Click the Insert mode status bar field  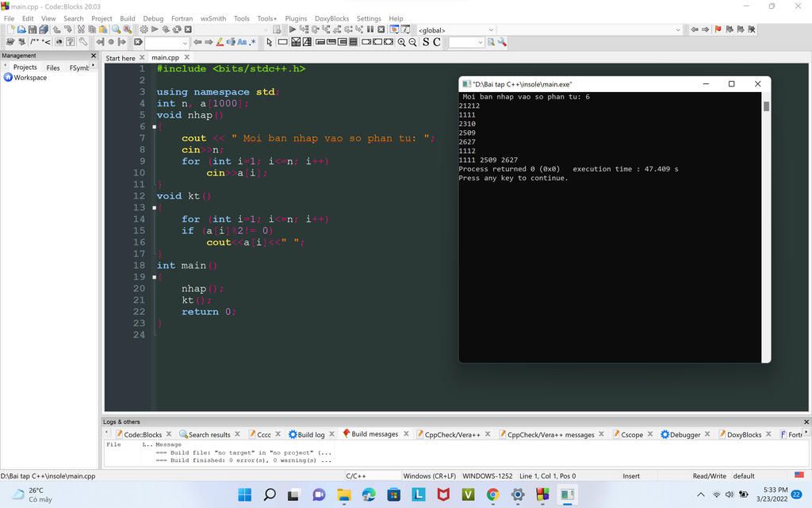tap(631, 476)
